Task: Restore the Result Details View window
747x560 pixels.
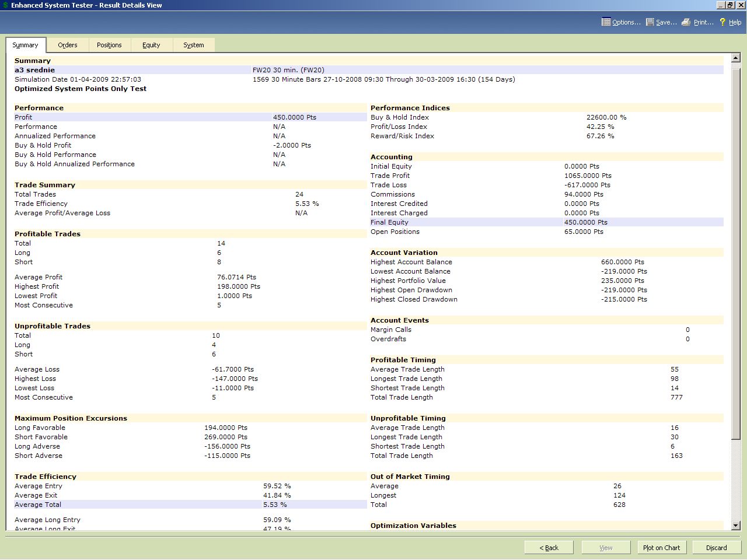Action: (x=730, y=5)
